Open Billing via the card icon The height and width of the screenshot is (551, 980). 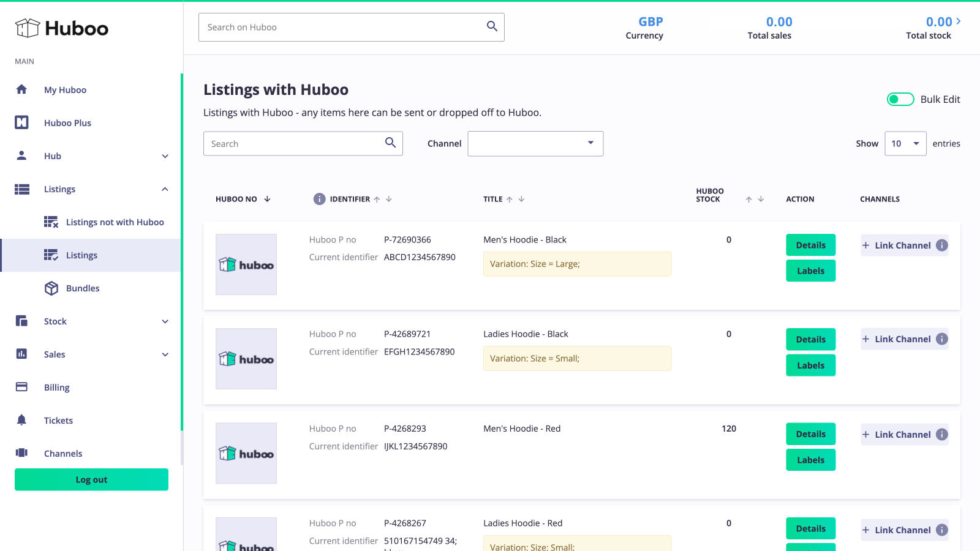pyautogui.click(x=21, y=387)
